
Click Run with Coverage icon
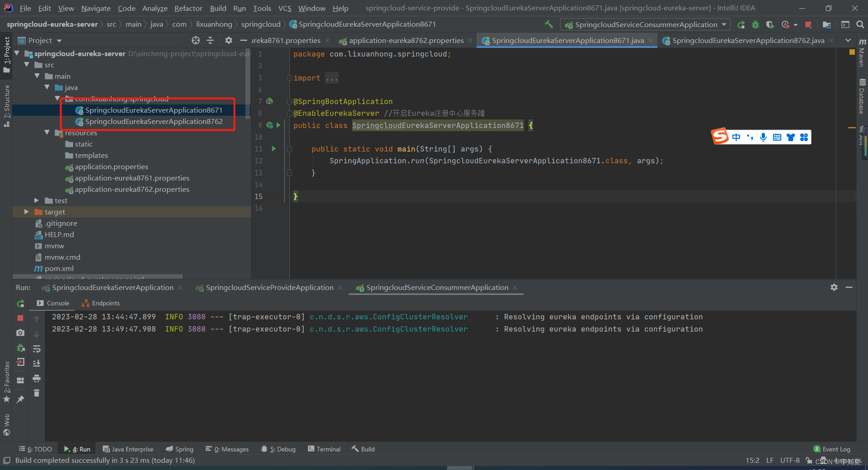coord(770,25)
